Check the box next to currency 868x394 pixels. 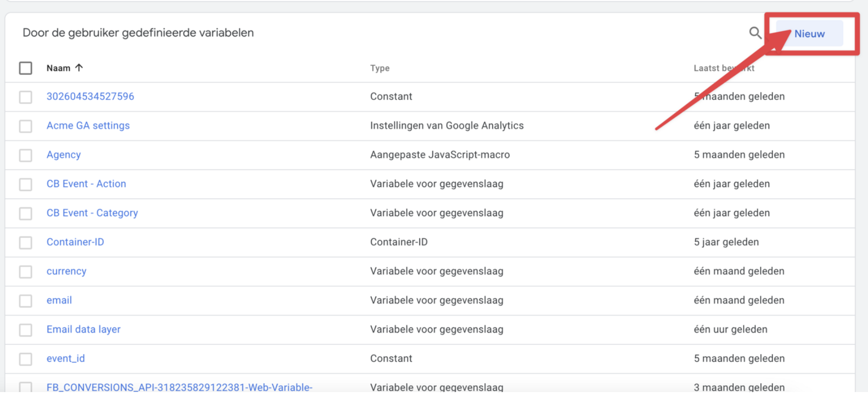pos(25,271)
